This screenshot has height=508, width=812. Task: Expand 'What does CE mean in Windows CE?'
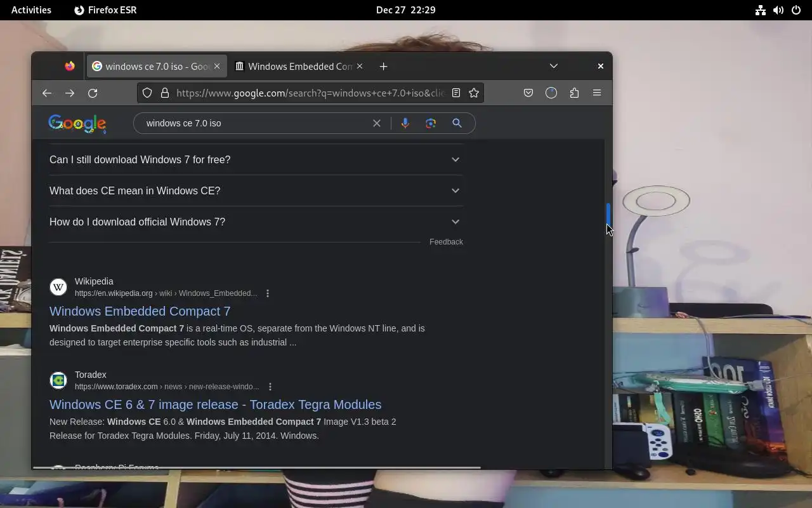[256, 190]
